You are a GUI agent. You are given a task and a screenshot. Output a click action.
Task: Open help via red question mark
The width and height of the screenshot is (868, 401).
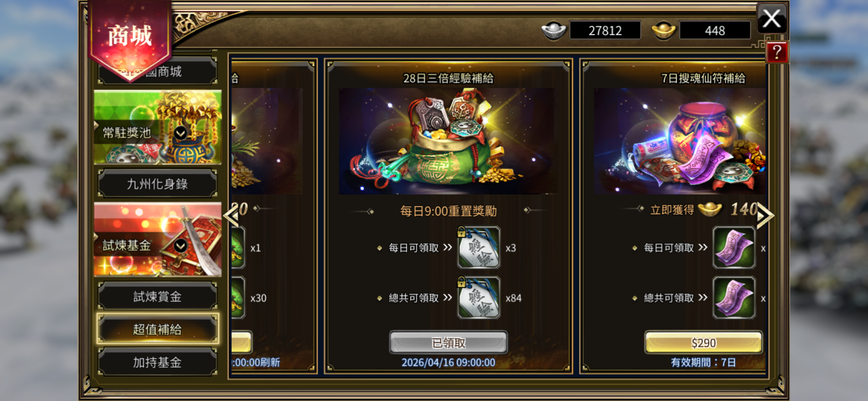click(x=777, y=53)
